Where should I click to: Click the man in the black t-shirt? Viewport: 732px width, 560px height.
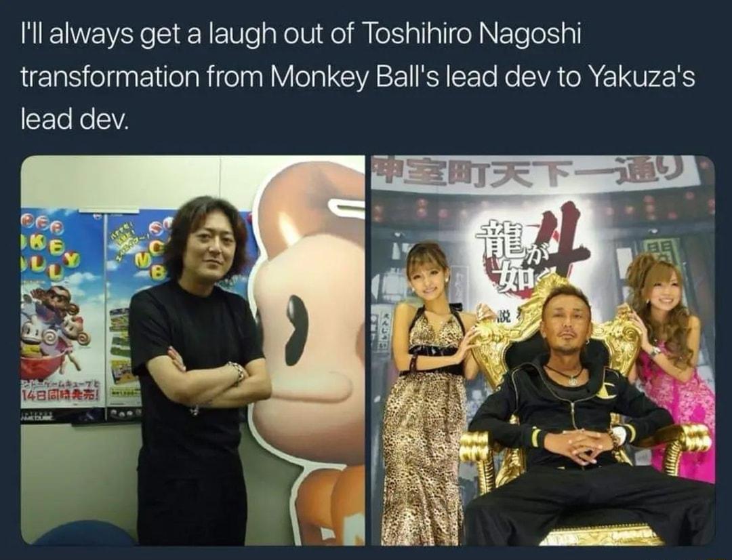(199, 369)
